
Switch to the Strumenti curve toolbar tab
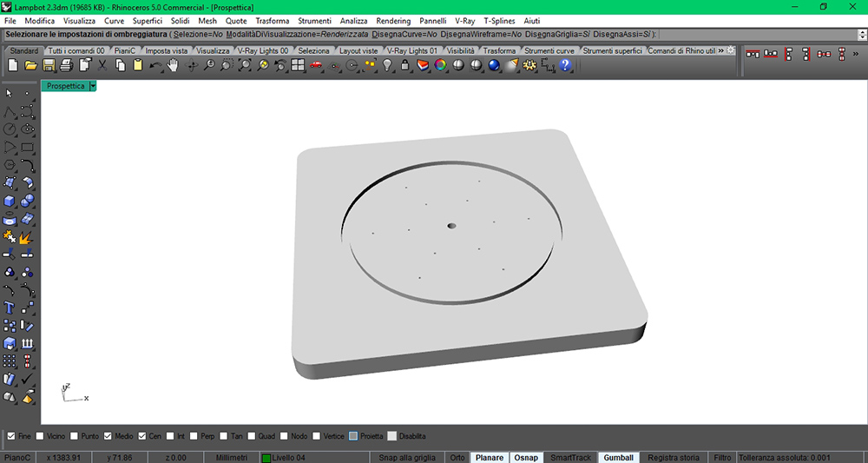pos(549,50)
